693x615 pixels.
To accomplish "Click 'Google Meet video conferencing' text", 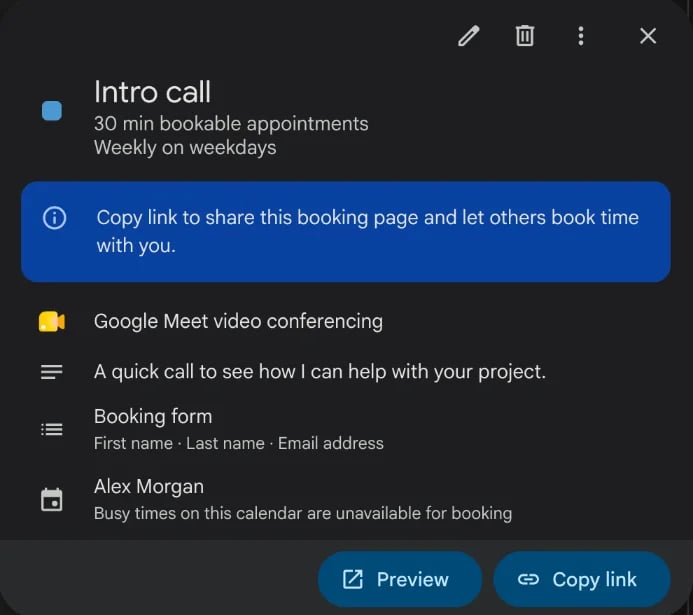I will point(238,322).
